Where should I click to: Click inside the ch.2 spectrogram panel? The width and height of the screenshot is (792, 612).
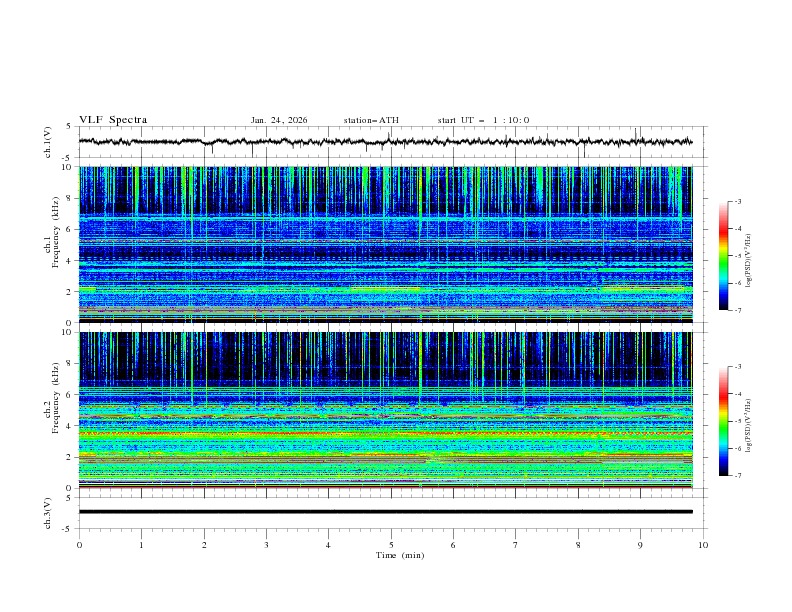385,410
